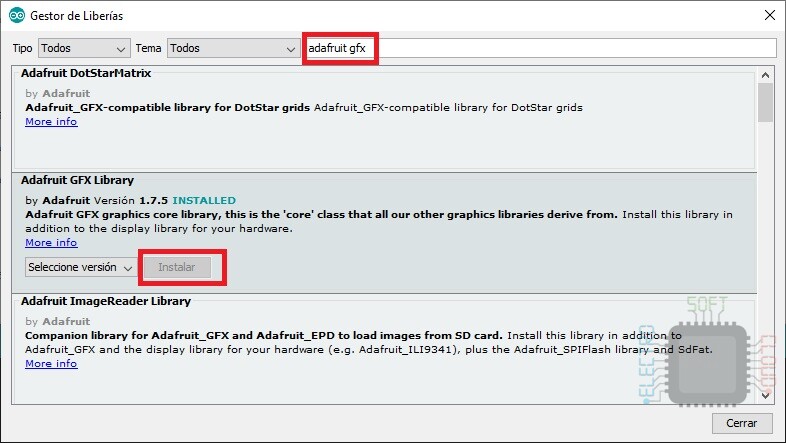The image size is (786, 443).
Task: Open More info link for Adafruit DotStarMatrix
Action: (x=51, y=122)
